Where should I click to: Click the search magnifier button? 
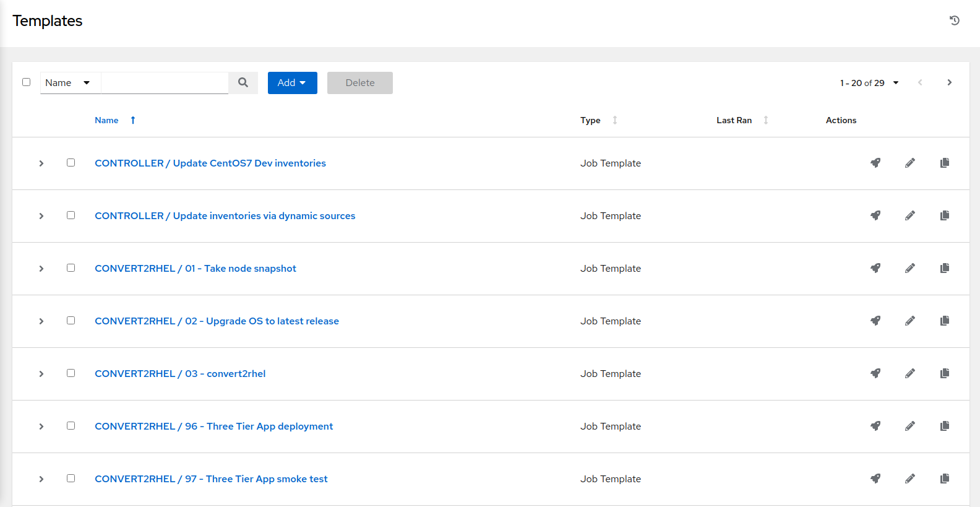click(243, 83)
